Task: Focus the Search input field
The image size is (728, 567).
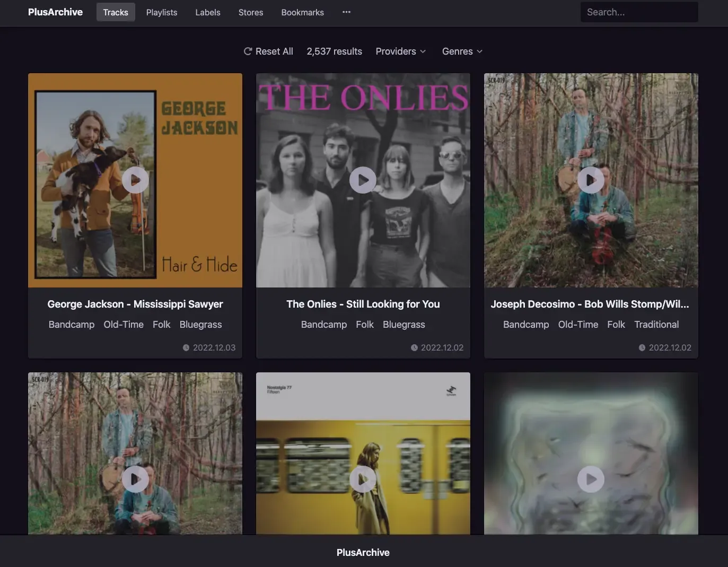Action: pos(639,12)
